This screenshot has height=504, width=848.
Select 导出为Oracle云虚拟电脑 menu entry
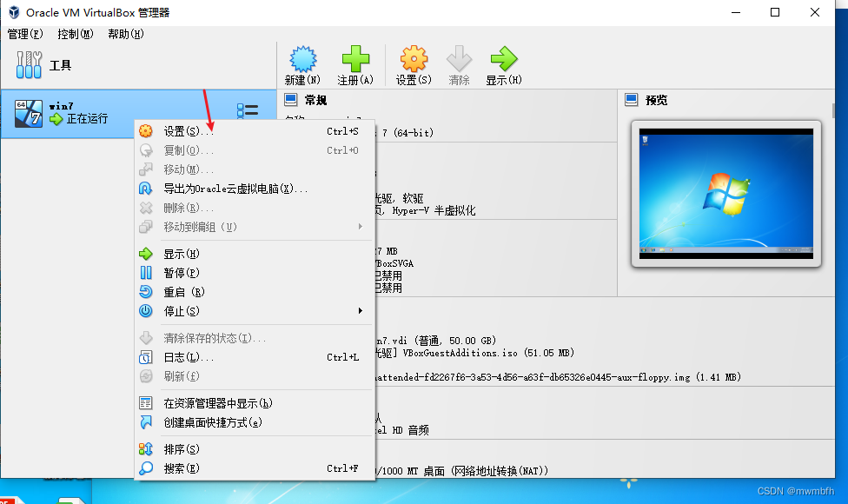pyautogui.click(x=255, y=189)
